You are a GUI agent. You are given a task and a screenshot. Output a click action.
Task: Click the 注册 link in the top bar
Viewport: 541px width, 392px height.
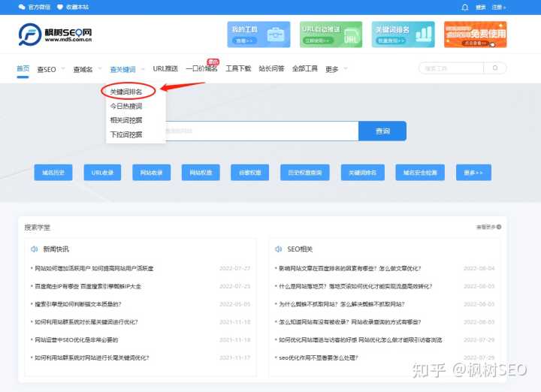point(498,8)
